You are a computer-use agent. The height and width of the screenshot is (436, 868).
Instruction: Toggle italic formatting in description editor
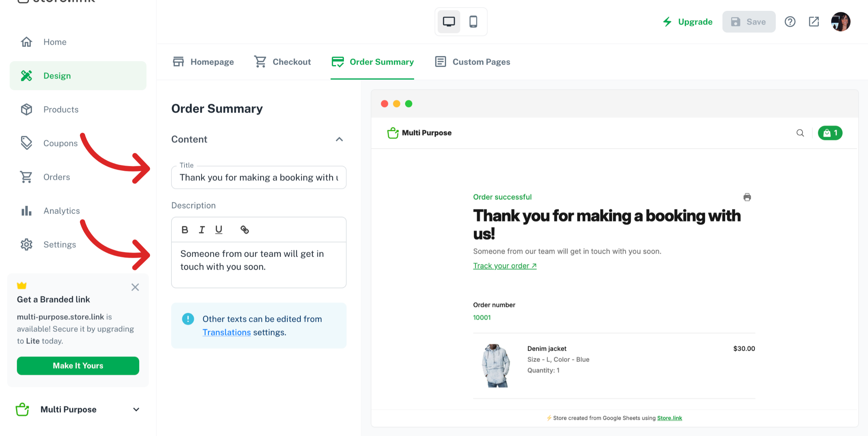coord(202,230)
